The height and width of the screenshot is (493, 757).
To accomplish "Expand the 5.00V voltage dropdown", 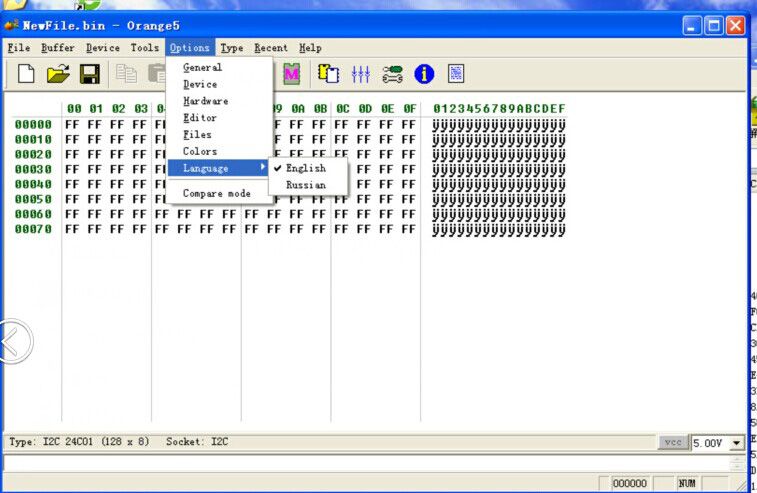I will (x=737, y=443).
